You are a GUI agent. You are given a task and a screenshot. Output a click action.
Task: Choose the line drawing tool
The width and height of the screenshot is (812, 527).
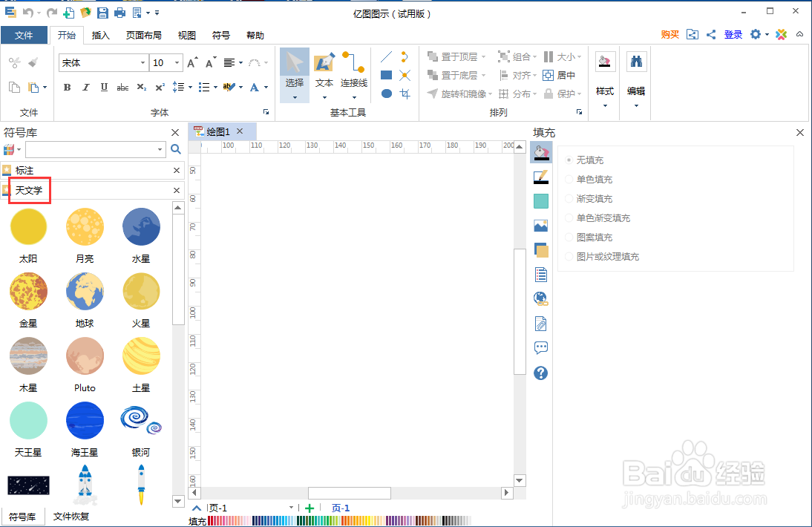(386, 57)
